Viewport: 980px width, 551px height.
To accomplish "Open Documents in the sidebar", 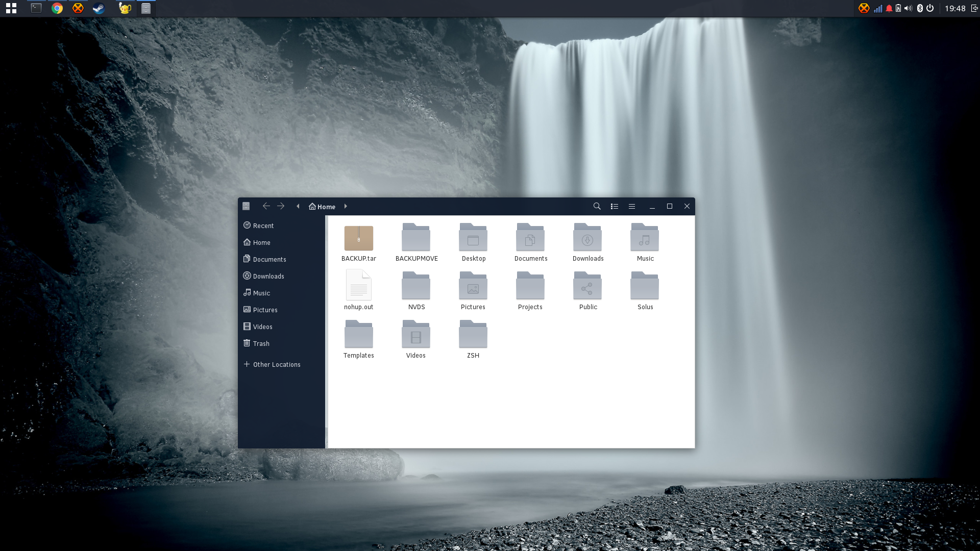I will click(x=282, y=259).
